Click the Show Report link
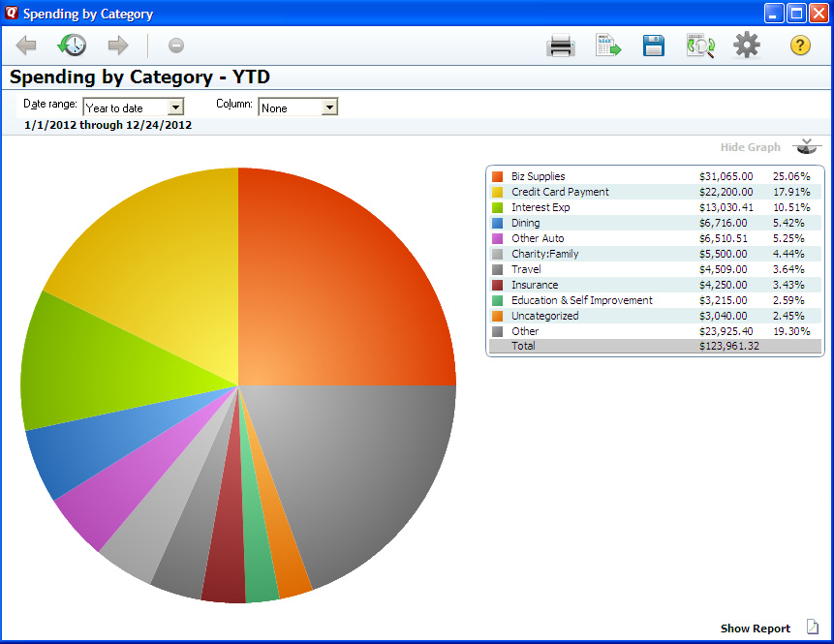Image resolution: width=834 pixels, height=644 pixels. 756,629
